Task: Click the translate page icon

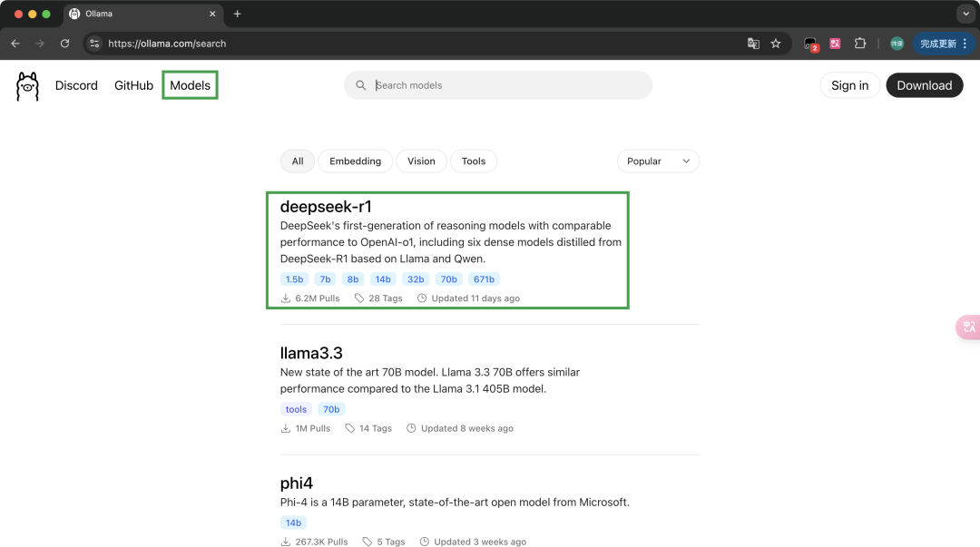Action: (753, 44)
